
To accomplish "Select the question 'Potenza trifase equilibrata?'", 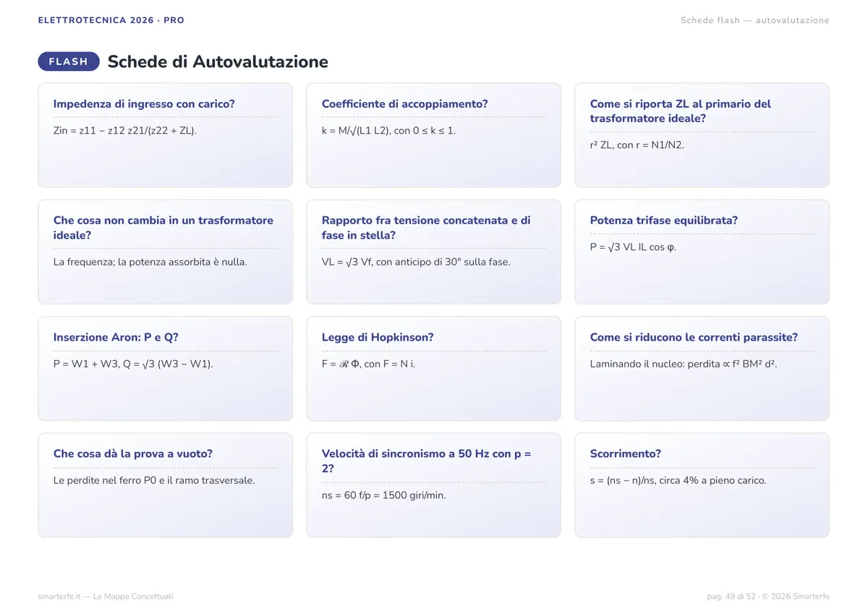I will coord(664,221).
